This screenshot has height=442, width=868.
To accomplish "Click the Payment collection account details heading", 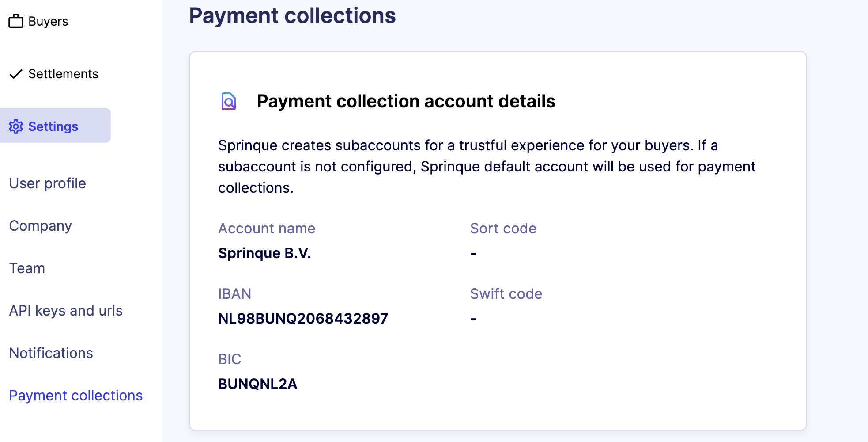I will (406, 101).
